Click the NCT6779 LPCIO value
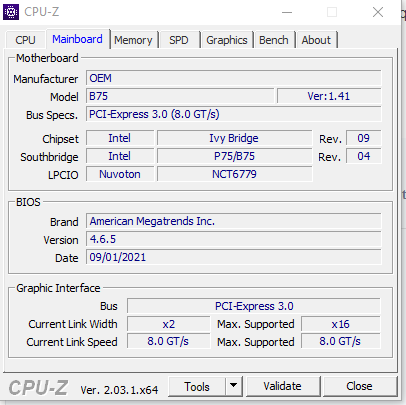 click(x=235, y=174)
